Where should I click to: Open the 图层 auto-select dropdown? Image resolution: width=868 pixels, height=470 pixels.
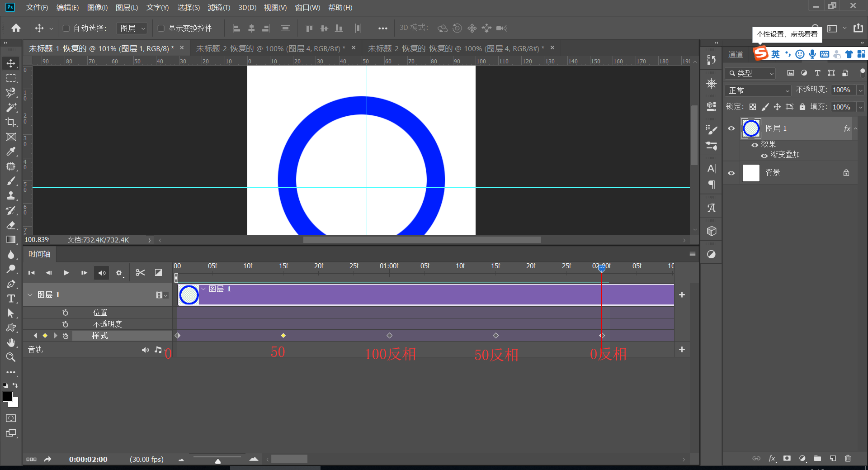pos(132,28)
